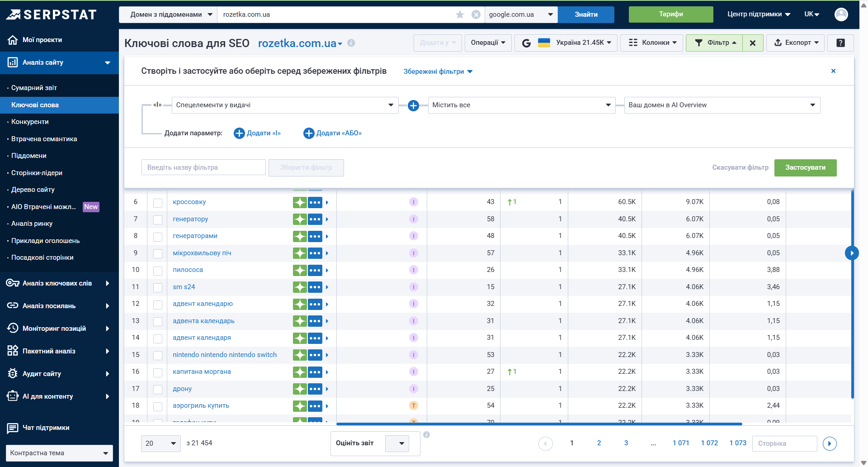Click the info icon beside rozetka.com.ua title
Image resolution: width=868 pixels, height=467 pixels.
[x=351, y=43]
